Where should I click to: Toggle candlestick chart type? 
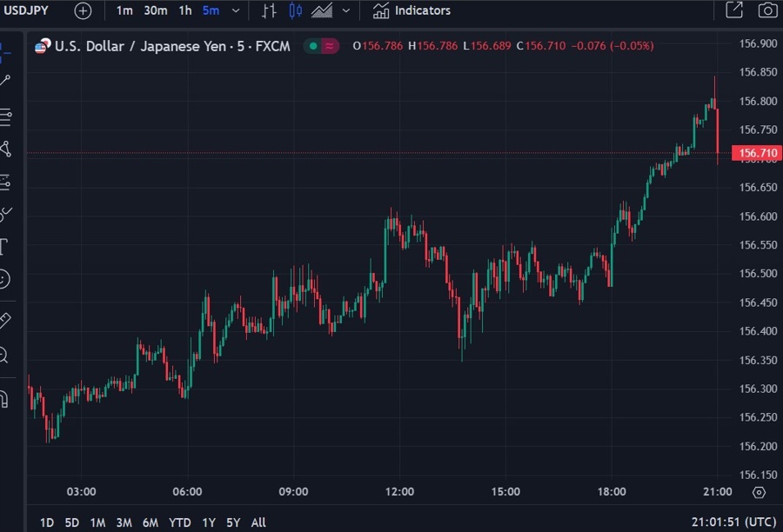296,10
